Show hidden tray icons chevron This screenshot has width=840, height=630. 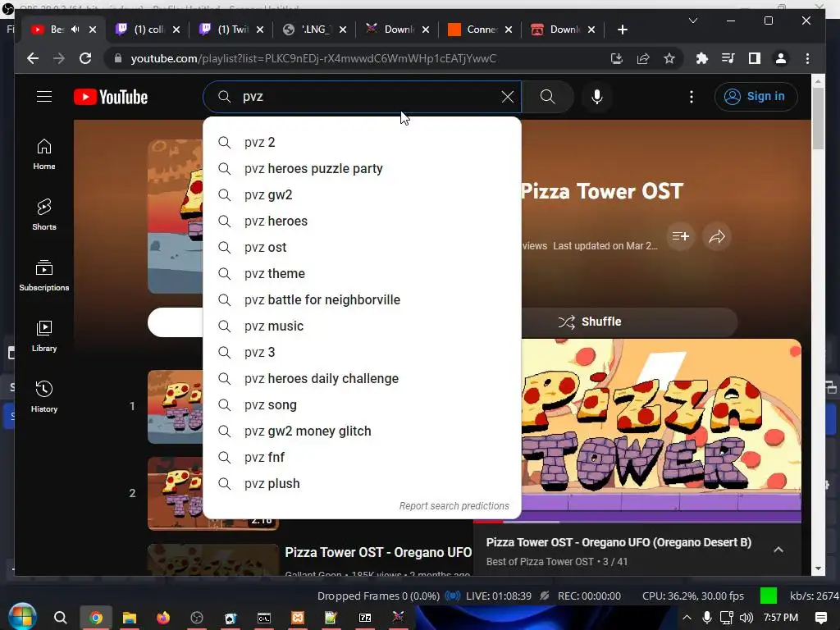click(x=687, y=618)
